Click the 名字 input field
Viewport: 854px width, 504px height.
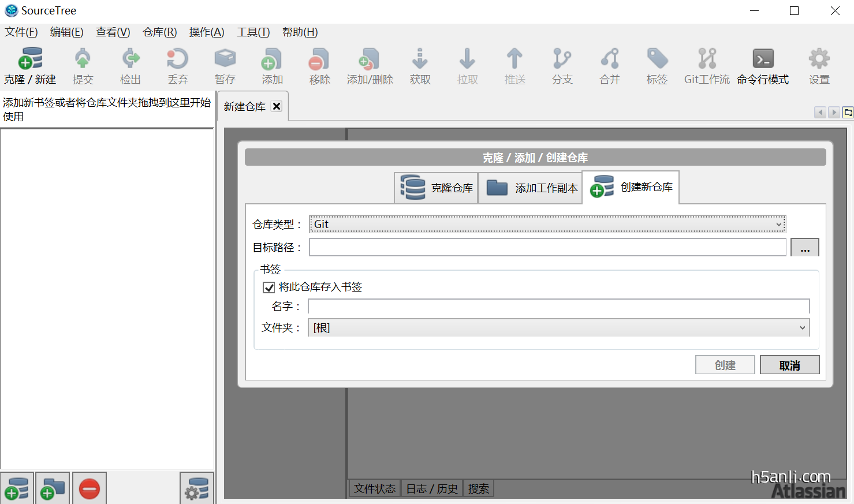[x=559, y=306]
